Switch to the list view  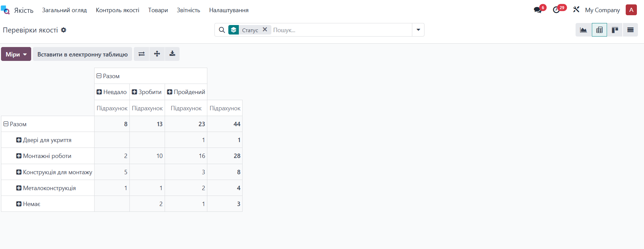[630, 30]
